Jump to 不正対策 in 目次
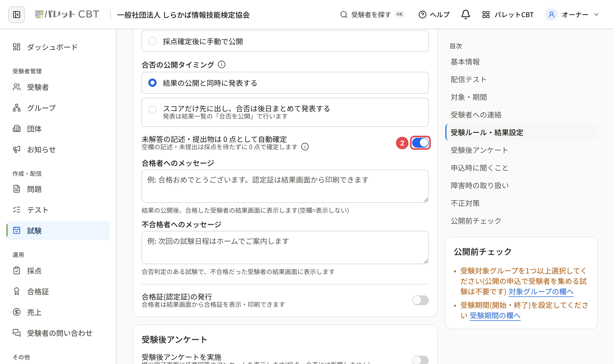This screenshot has height=364, width=614. click(465, 203)
